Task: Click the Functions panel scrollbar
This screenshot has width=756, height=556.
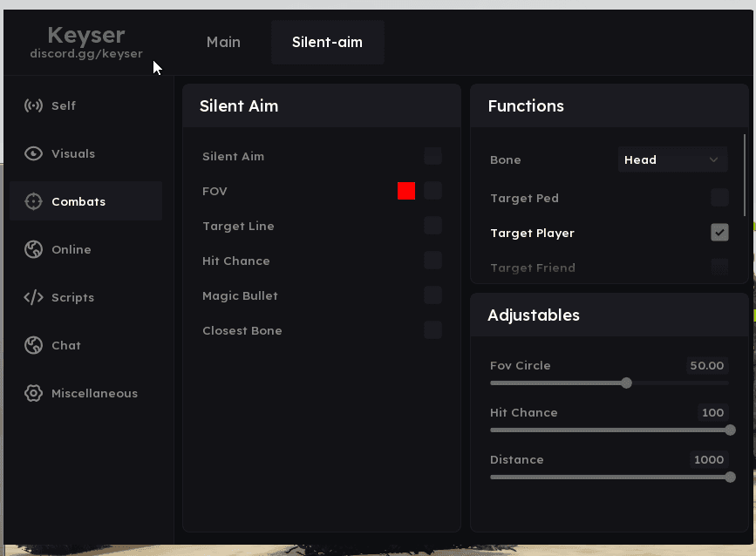Action: click(x=746, y=174)
